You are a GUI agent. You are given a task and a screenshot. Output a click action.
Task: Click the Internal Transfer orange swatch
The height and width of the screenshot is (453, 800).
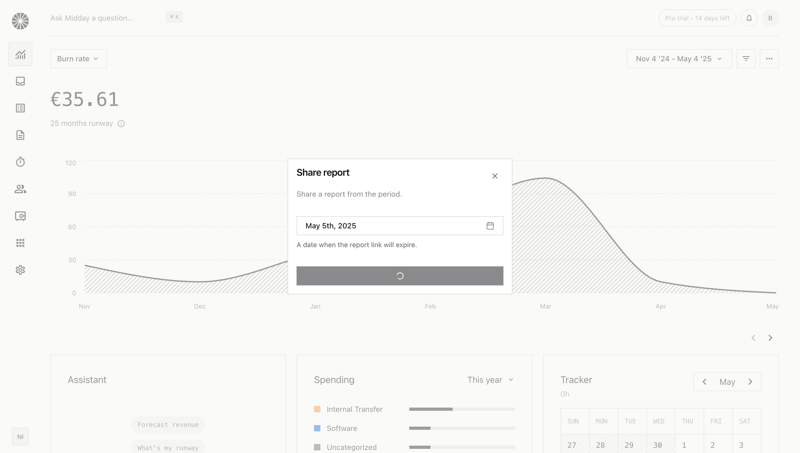tap(317, 409)
